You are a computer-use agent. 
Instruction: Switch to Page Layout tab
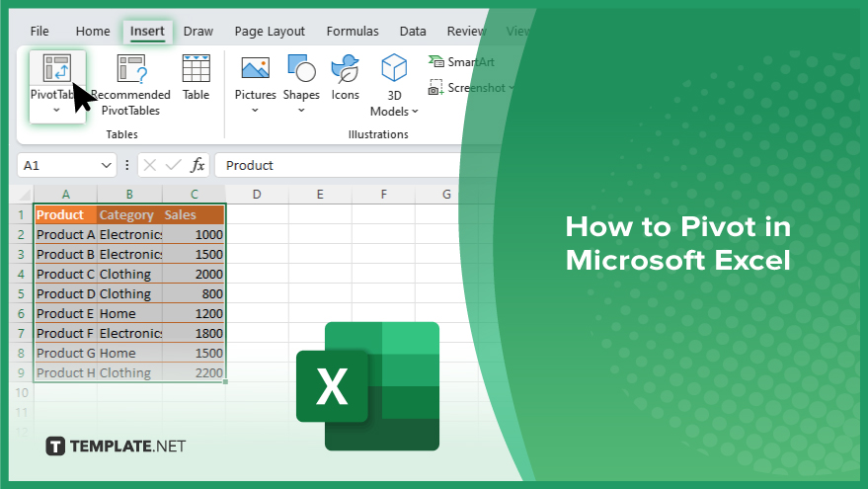point(270,31)
